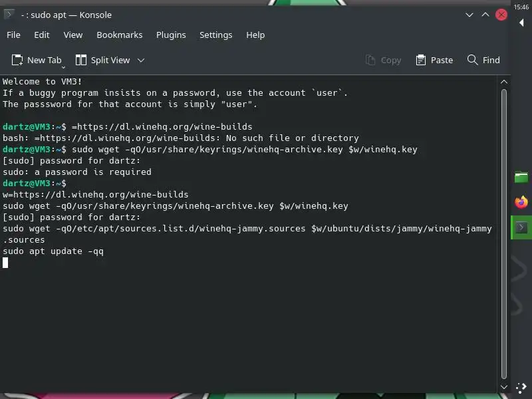Click the 'w=https://dl.winehq.org/wine-builds' line
Viewport: 532px width, 399px height.
[x=95, y=194]
